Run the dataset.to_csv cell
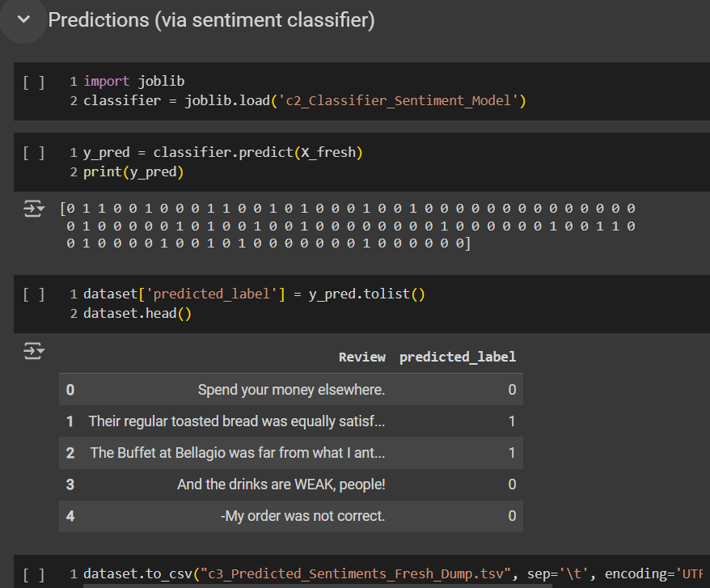 pyautogui.click(x=34, y=574)
